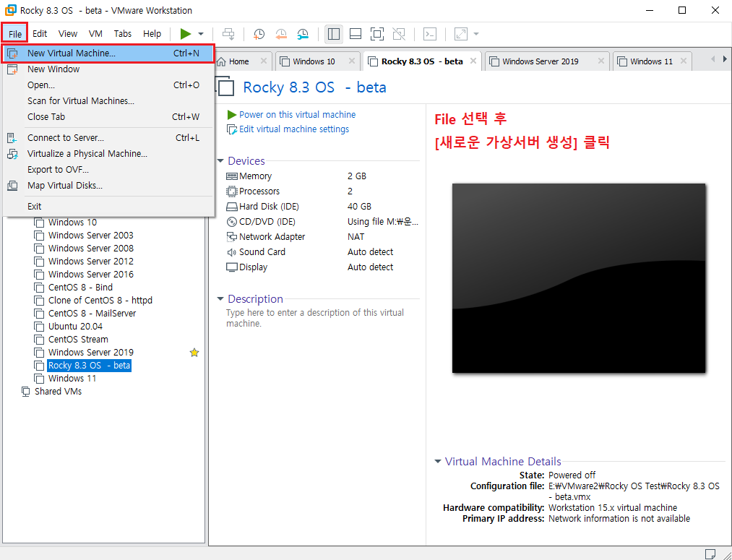The width and height of the screenshot is (732, 560).
Task: Open the snapshot manager icon
Action: (303, 33)
